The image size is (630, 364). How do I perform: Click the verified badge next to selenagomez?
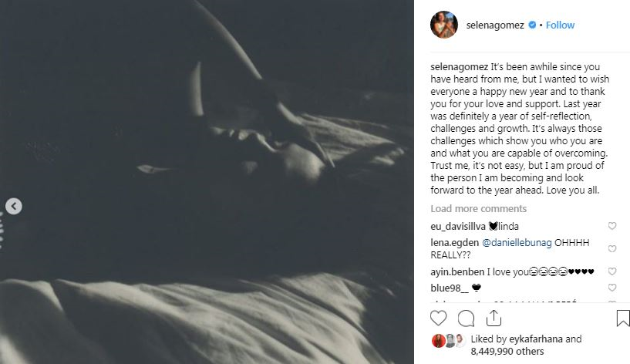pyautogui.click(x=532, y=25)
